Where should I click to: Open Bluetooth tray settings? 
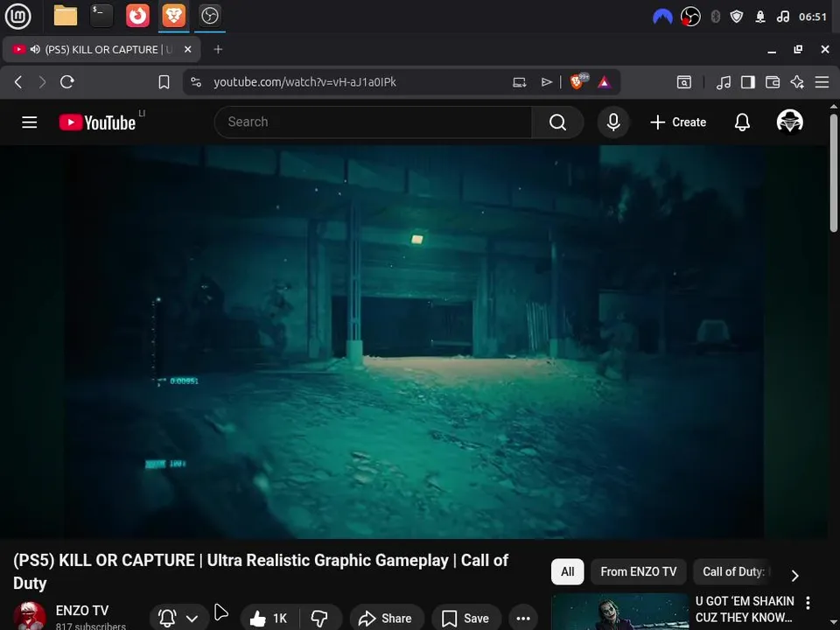pos(715,17)
